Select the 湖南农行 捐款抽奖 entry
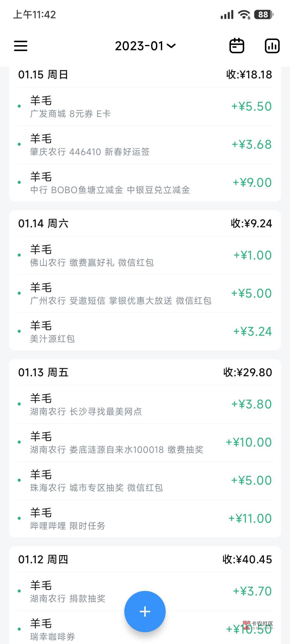The height and width of the screenshot is (644, 290). 81,591
